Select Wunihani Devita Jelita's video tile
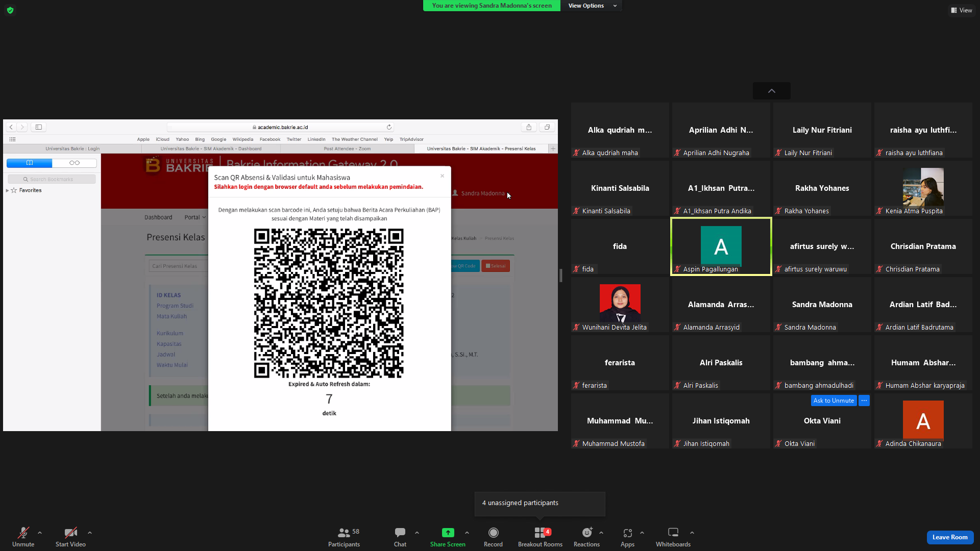Image resolution: width=980 pixels, height=551 pixels. pos(620,305)
